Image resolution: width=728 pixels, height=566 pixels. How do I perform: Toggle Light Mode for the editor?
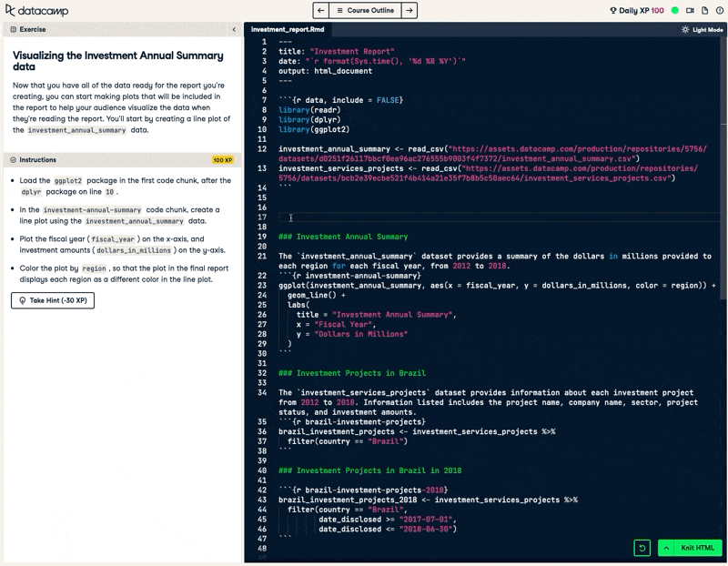tap(702, 29)
